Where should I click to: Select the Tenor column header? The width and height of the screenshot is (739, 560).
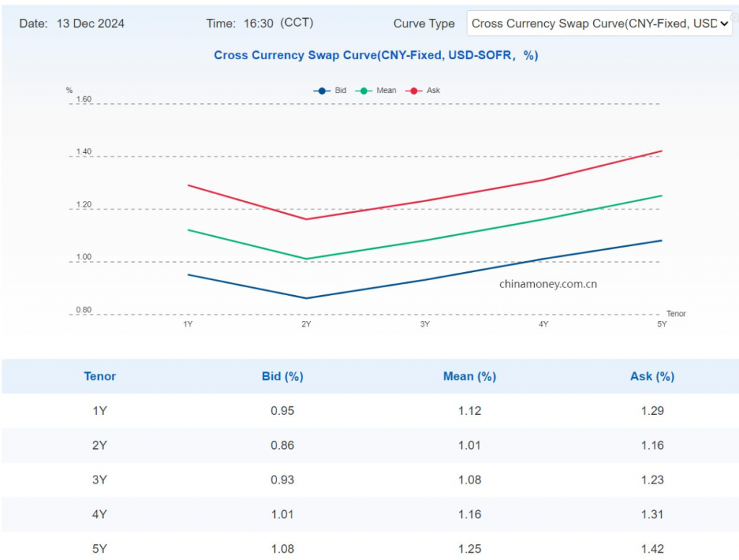pyautogui.click(x=100, y=376)
